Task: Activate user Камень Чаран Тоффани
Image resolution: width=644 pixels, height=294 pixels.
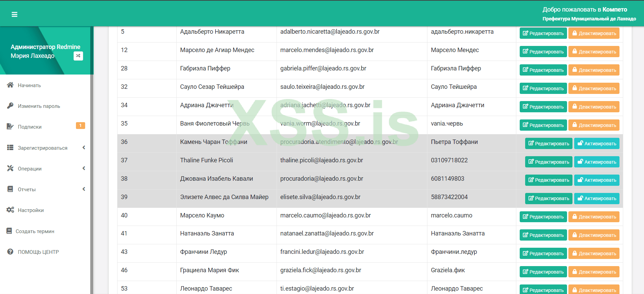Action: [597, 144]
